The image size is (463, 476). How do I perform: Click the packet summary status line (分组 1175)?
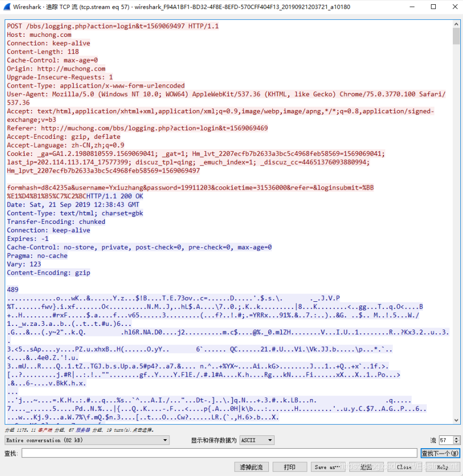point(79,430)
